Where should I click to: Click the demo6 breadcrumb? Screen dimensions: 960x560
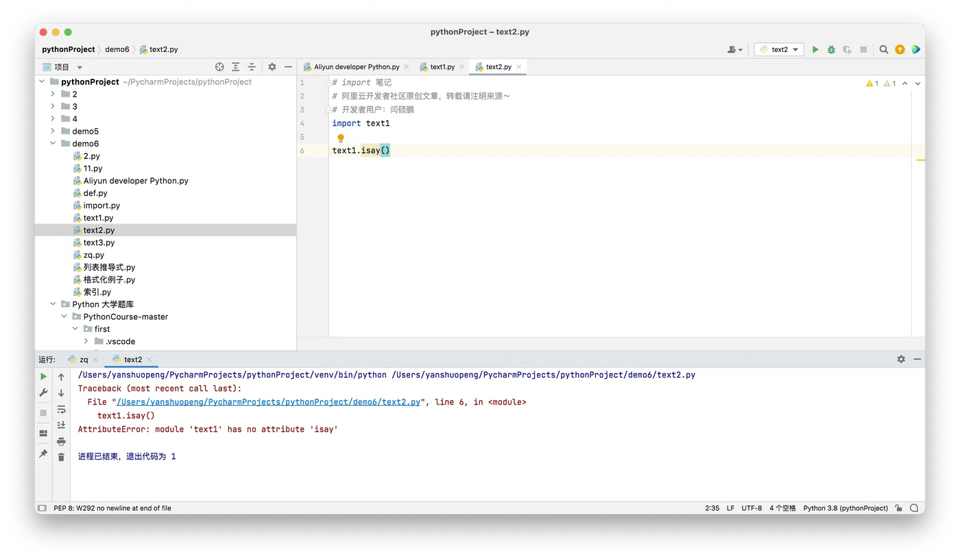[117, 49]
